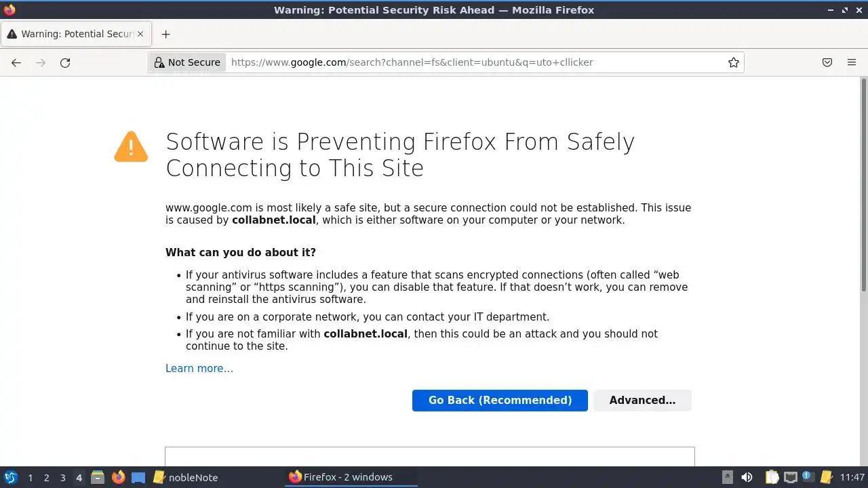Screen dimensions: 868x488
Task: Open the Firefox hamburger menu
Action: (x=852, y=62)
